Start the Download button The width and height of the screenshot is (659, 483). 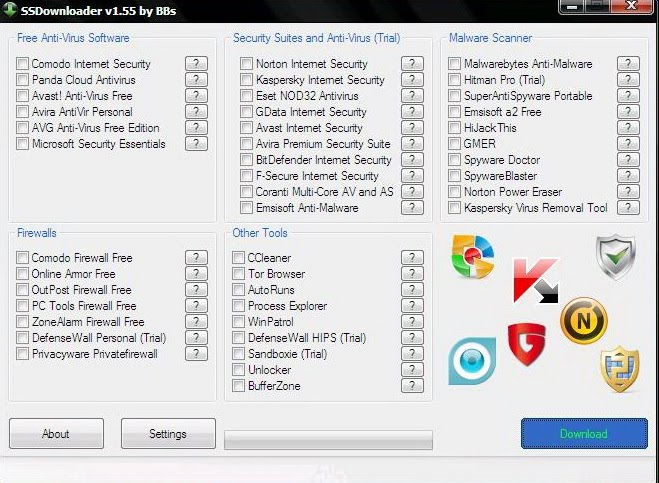pyautogui.click(x=584, y=433)
